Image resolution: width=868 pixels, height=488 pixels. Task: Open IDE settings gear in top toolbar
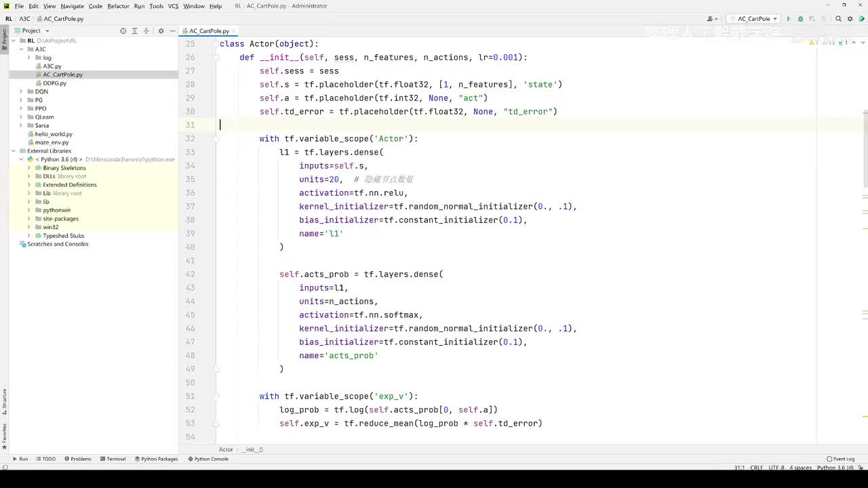coord(850,19)
